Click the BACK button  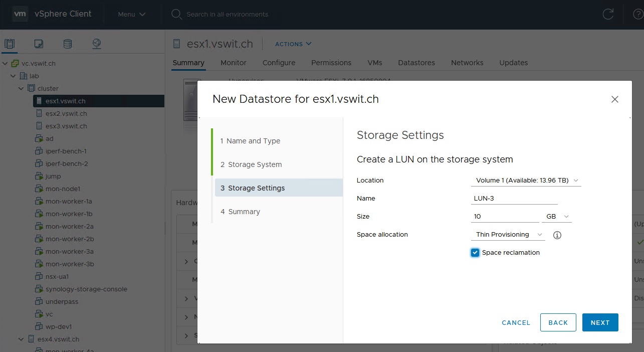click(558, 322)
